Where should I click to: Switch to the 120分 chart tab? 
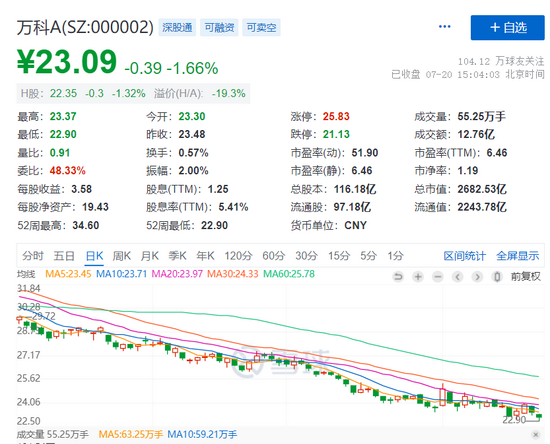[238, 256]
